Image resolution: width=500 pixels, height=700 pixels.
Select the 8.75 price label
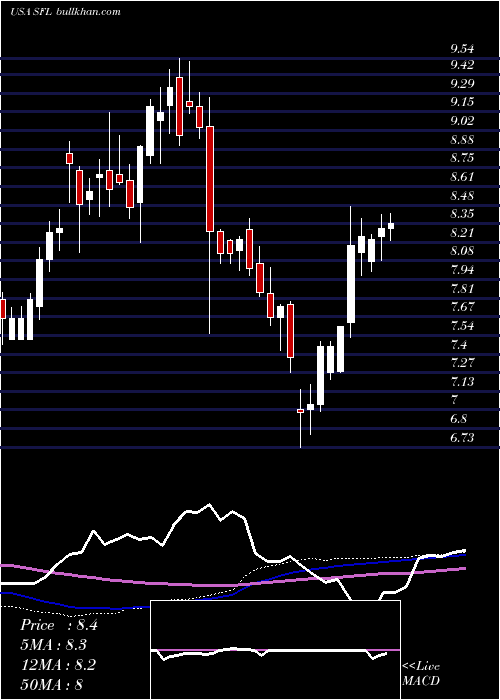[x=462, y=158]
